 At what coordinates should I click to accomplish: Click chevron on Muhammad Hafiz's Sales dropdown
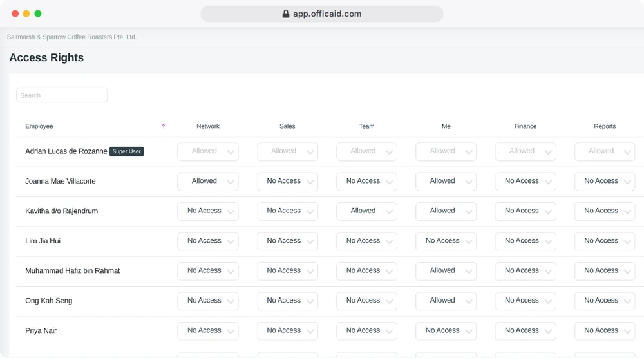coord(310,272)
